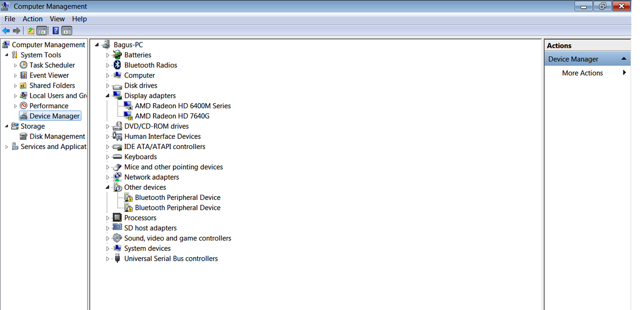The height and width of the screenshot is (310, 644).
Task: Collapse the Other devices category
Action: point(107,187)
